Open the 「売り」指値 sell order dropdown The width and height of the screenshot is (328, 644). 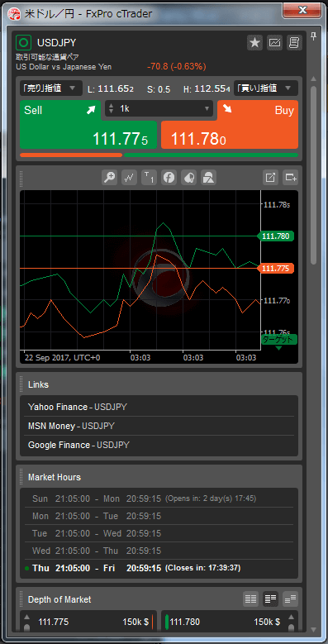[51, 88]
